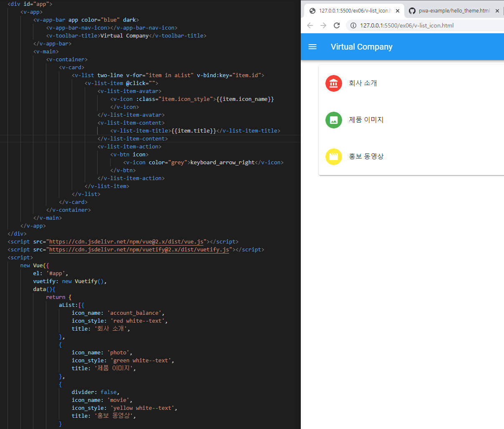Click icon_name: 'account_balance' code line
Screen dimensions: 504x429
(118, 313)
